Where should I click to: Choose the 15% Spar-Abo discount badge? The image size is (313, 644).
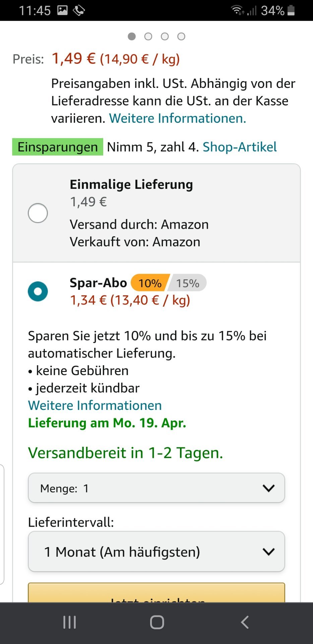point(188,283)
